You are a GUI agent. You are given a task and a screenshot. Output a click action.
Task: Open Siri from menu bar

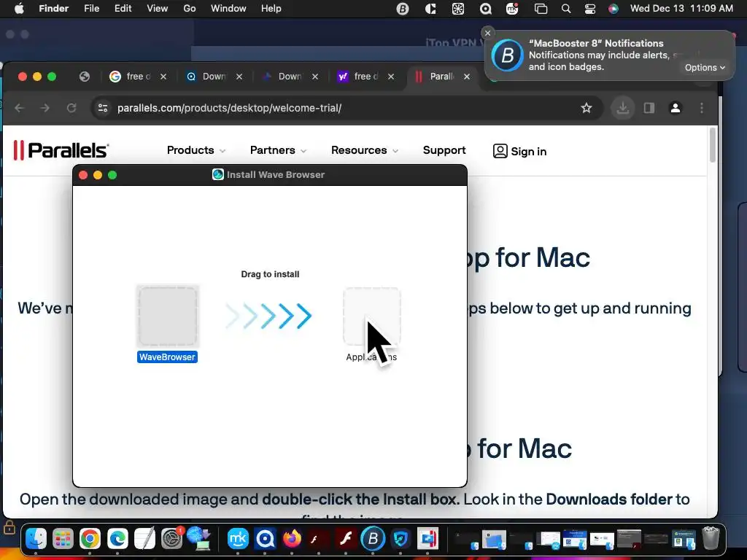(x=613, y=9)
